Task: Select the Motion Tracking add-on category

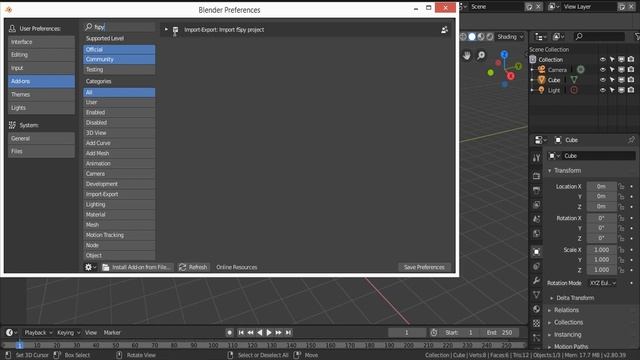Action: coord(119,235)
